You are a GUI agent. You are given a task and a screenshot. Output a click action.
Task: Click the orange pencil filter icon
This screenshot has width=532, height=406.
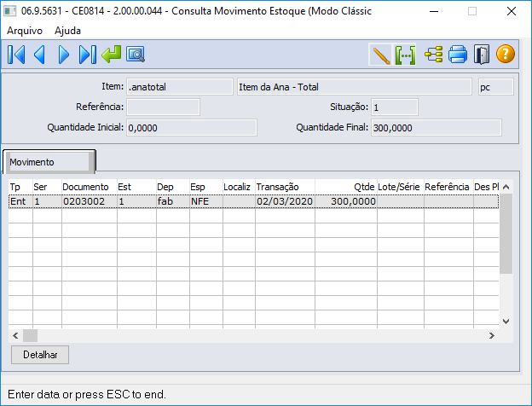point(380,55)
